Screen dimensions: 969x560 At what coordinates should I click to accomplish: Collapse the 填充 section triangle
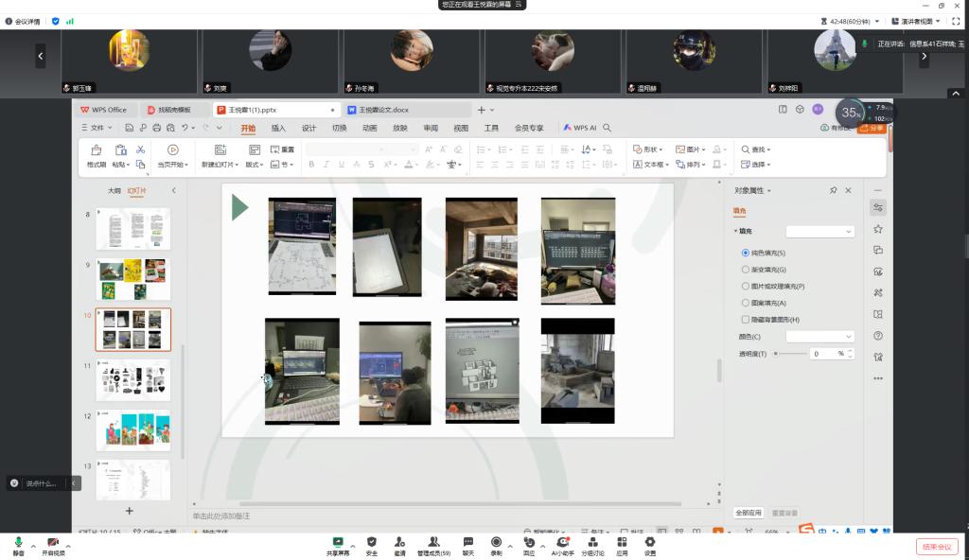[736, 231]
